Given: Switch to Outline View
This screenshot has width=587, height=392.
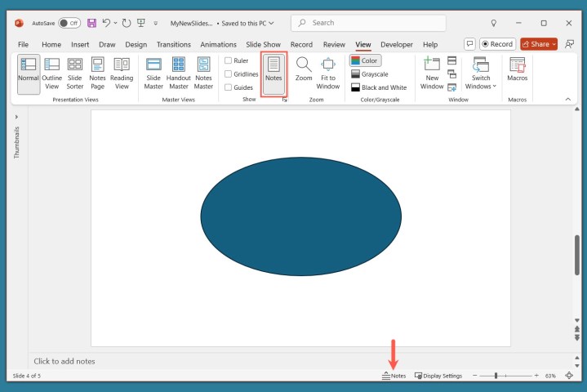Looking at the screenshot, I should pos(52,73).
